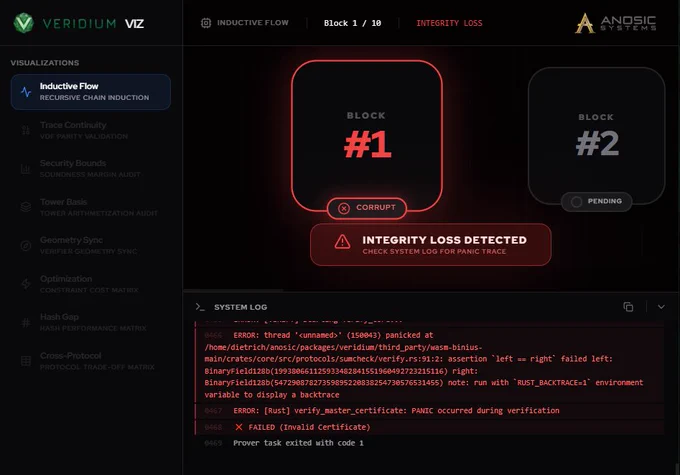The height and width of the screenshot is (475, 680).
Task: Click the INDUCTIVE FLOW header label
Action: click(x=252, y=23)
